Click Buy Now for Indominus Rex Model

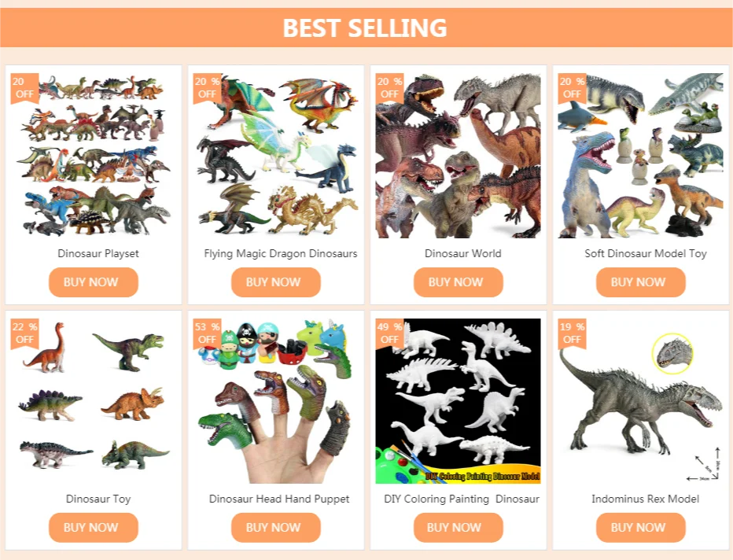(x=640, y=527)
